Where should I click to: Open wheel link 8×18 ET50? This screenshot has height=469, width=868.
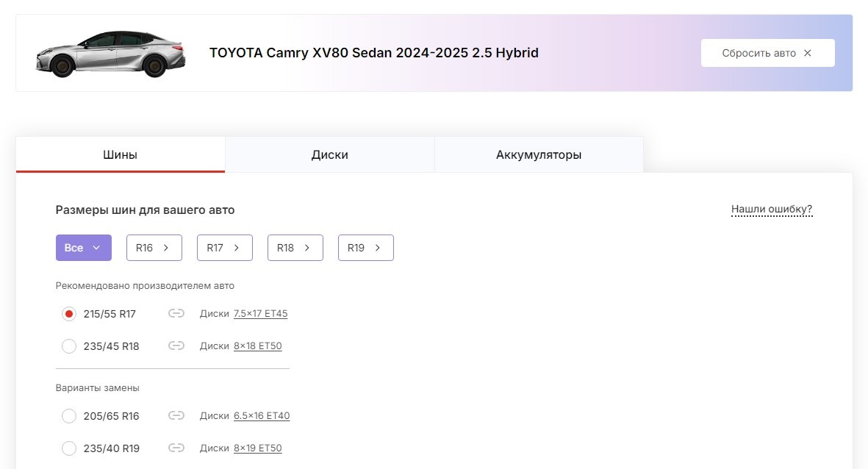pos(257,346)
